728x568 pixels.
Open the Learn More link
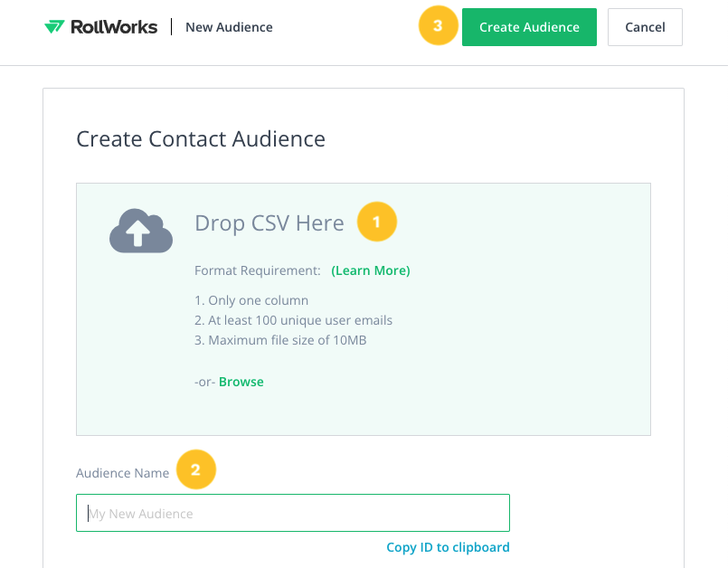(371, 270)
